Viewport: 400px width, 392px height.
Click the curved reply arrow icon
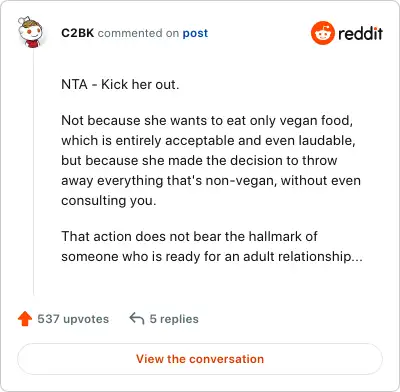[x=137, y=318]
